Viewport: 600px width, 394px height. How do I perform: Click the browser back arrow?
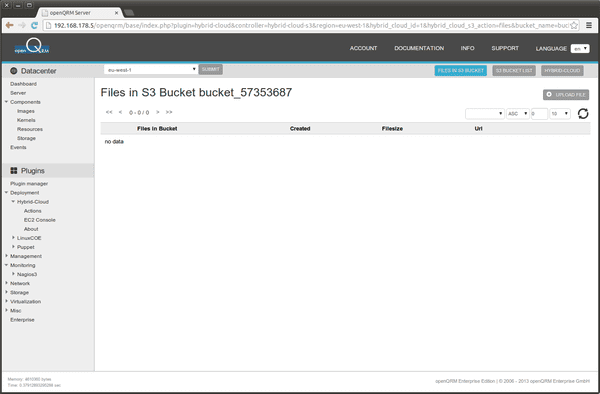coord(10,25)
